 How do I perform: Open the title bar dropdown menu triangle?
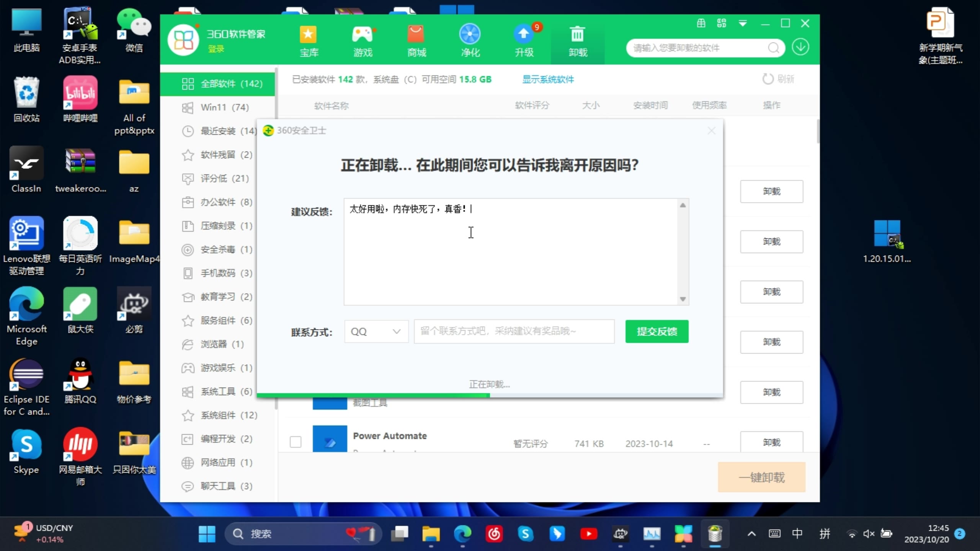pos(743,23)
